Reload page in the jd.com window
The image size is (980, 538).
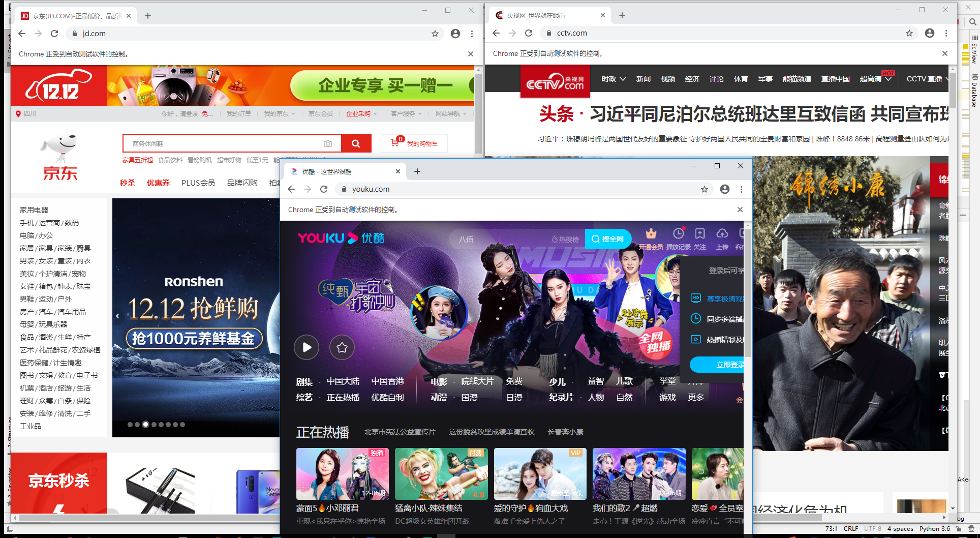coord(54,34)
